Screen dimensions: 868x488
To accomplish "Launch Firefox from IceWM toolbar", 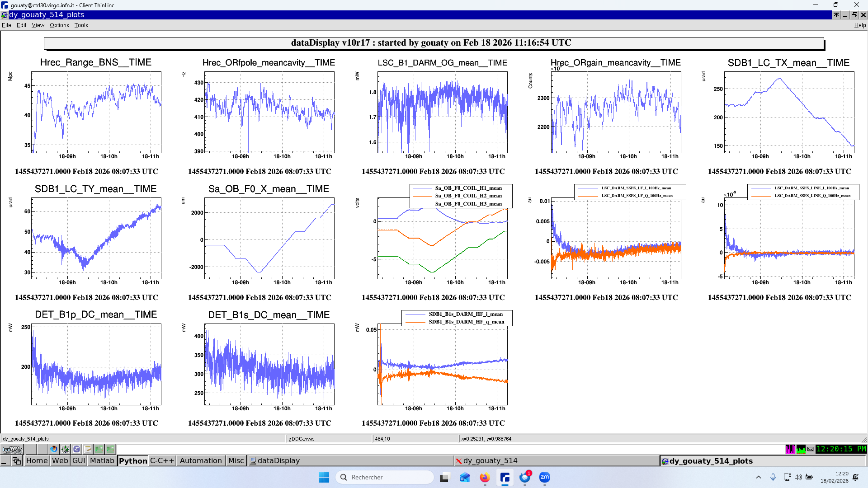I will coord(54,449).
